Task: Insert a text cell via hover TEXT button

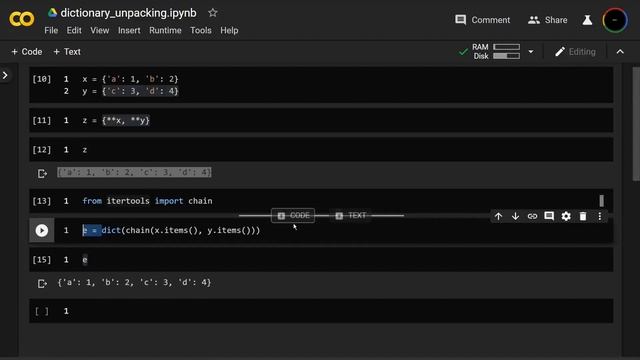Action: (351, 216)
